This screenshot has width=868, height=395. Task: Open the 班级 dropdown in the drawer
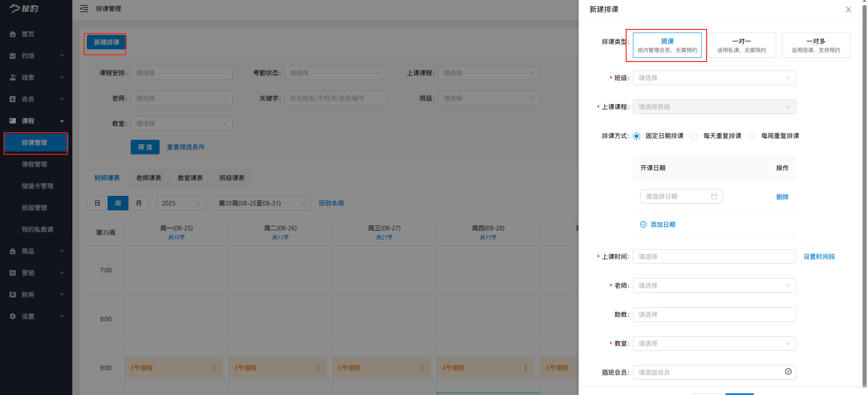point(714,78)
